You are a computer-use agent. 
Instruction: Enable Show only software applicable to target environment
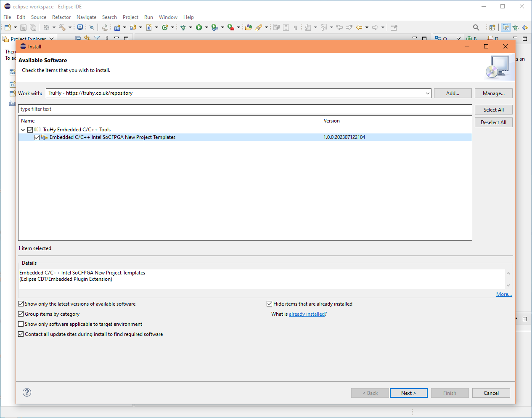click(21, 324)
